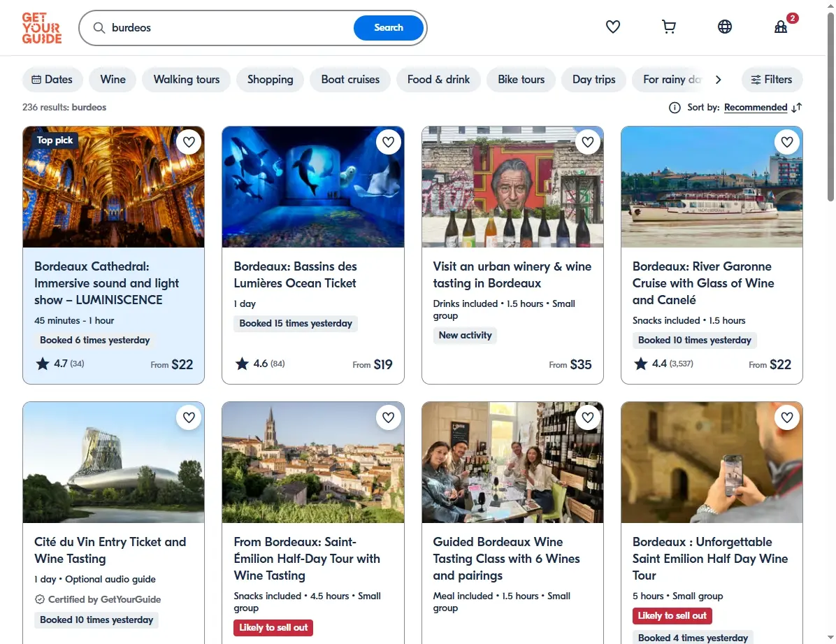Open the Recommended sort dropdown

pyautogui.click(x=756, y=108)
